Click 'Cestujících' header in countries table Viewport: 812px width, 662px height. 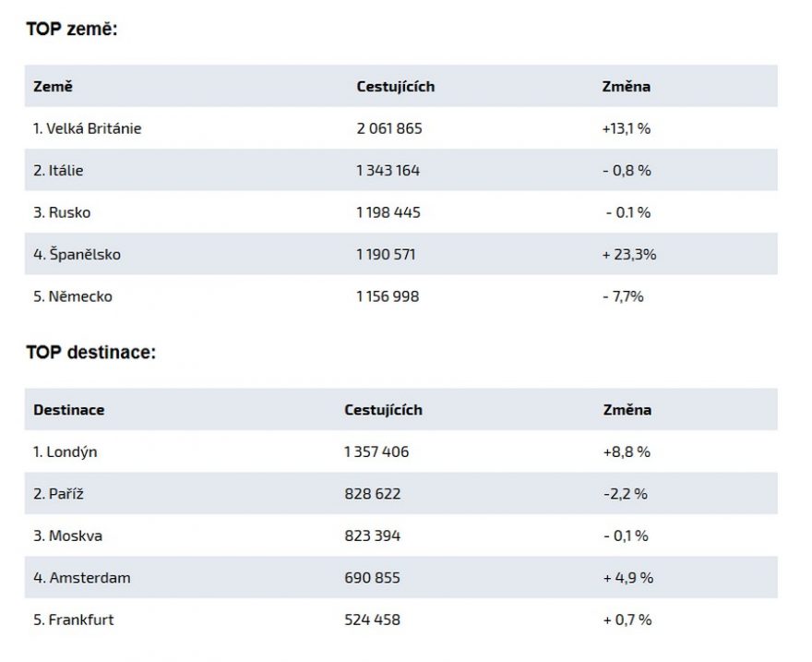click(395, 87)
